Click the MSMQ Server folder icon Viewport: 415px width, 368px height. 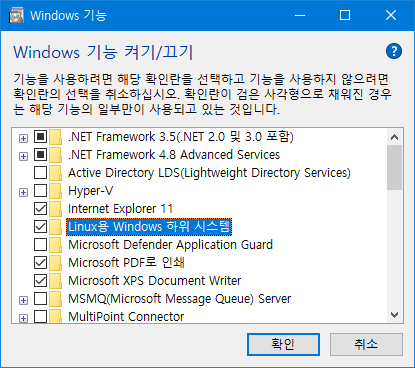[55, 299]
